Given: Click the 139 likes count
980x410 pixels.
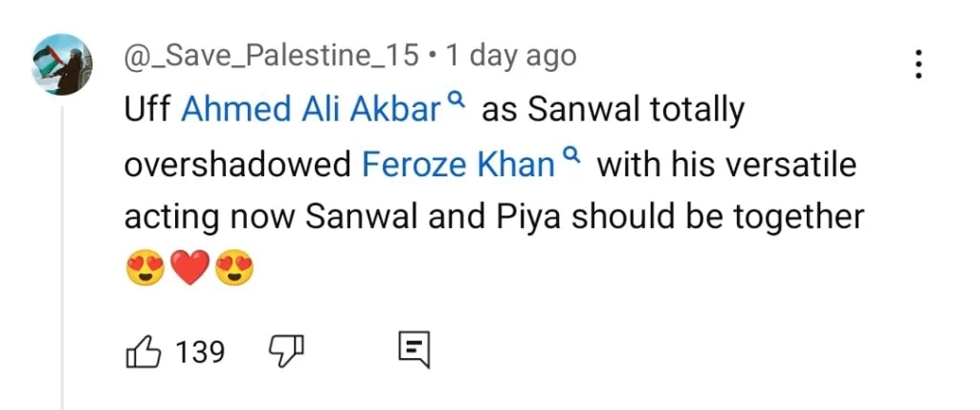Looking at the screenshot, I should pos(200,353).
